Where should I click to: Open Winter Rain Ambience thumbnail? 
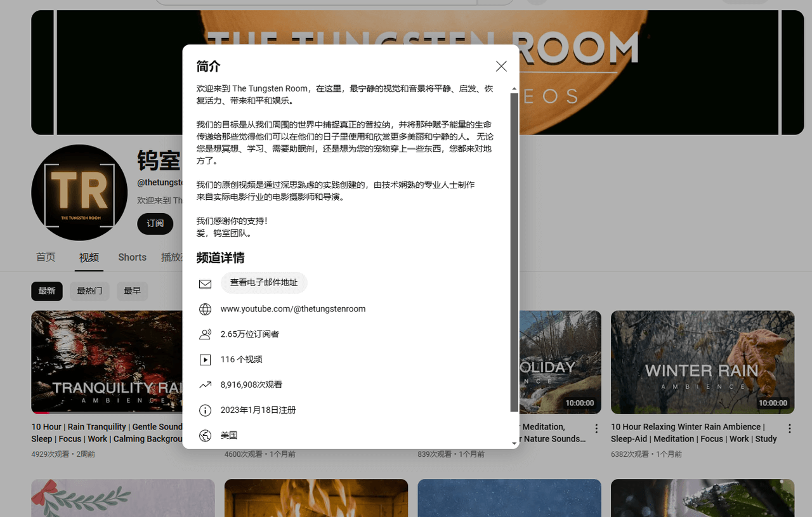click(x=702, y=362)
